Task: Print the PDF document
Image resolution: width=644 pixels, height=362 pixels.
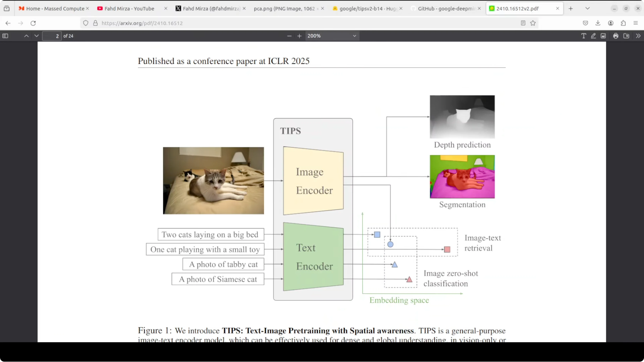Action: [616, 36]
